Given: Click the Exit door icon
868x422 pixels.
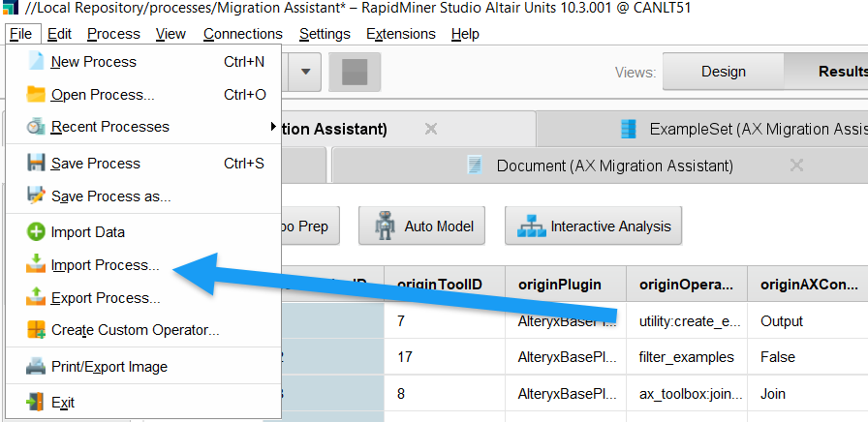Looking at the screenshot, I should (36, 402).
